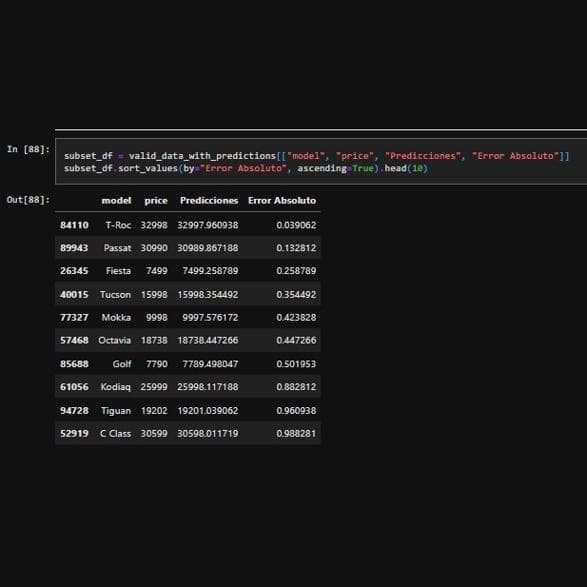Click the Kodiaq price 25999
Image resolution: width=587 pixels, height=587 pixels.
point(154,387)
